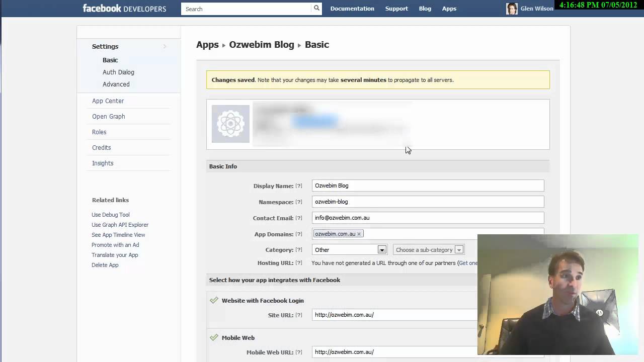
Task: Open the Documentation menu
Action: point(352,9)
